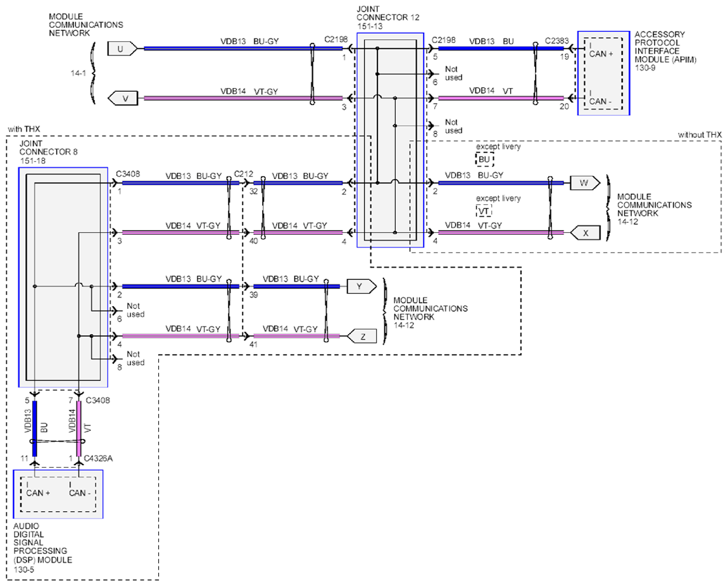This screenshot has width=728, height=586.
Task: Select the X off-page connector symbol
Action: coord(585,233)
